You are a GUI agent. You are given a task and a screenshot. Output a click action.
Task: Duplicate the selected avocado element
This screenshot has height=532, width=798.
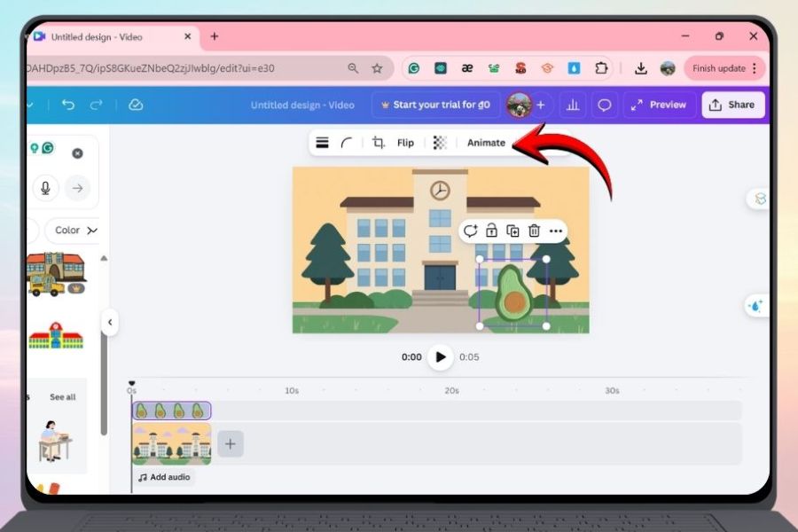point(512,231)
